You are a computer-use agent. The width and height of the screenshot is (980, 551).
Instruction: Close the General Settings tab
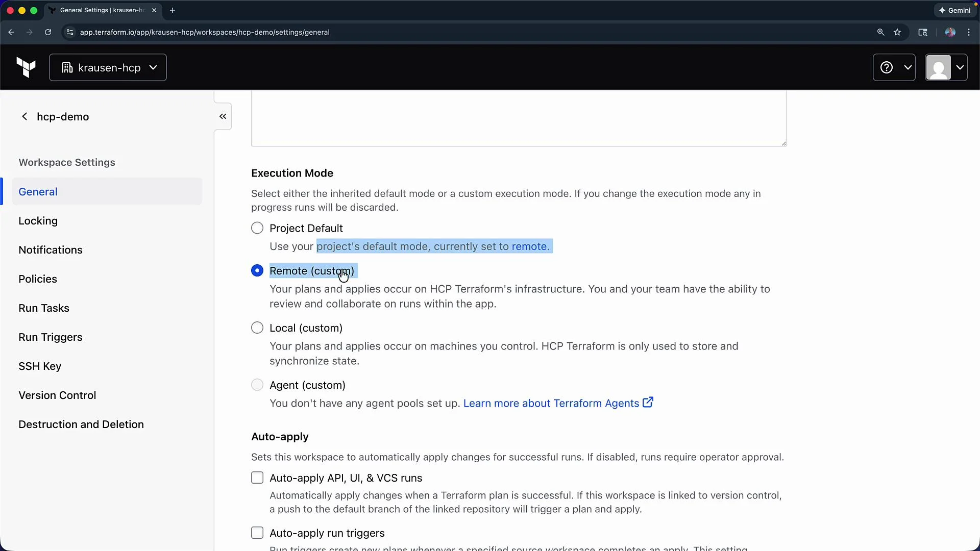tap(154, 10)
